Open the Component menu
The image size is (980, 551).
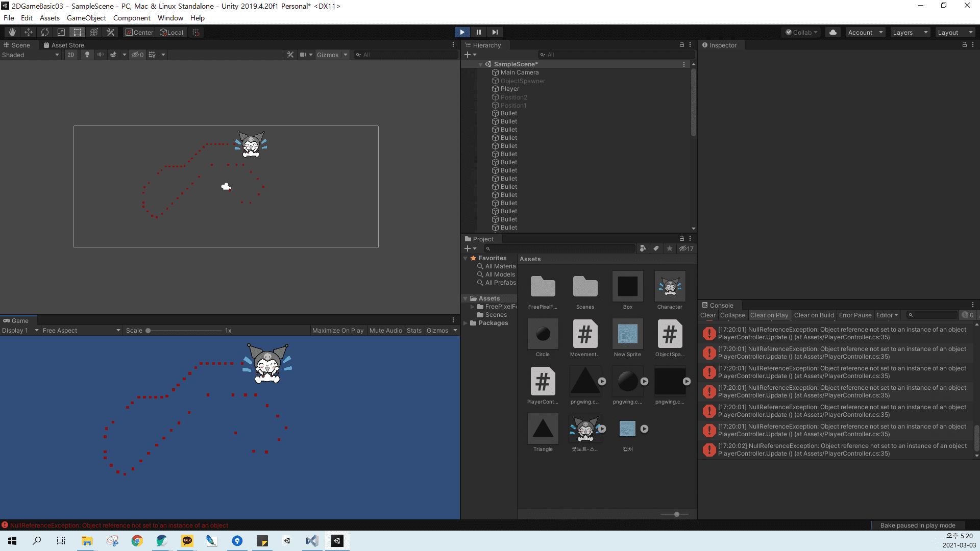pos(132,18)
